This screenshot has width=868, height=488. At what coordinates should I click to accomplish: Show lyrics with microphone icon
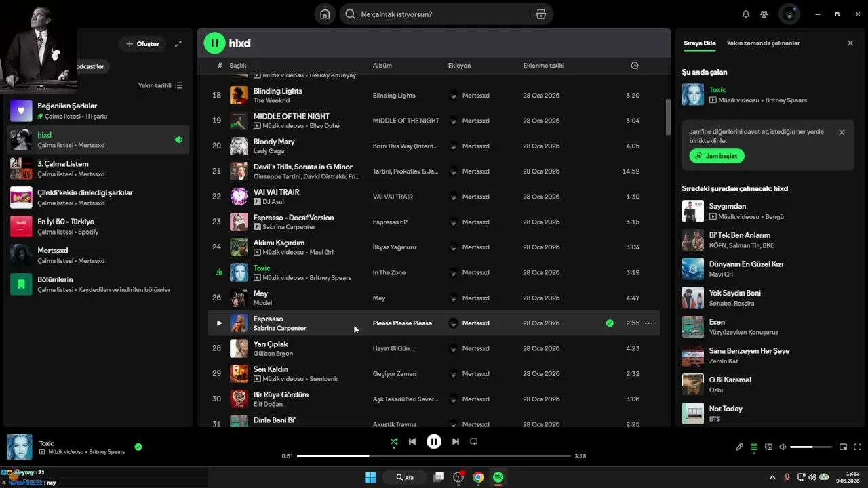(x=740, y=447)
